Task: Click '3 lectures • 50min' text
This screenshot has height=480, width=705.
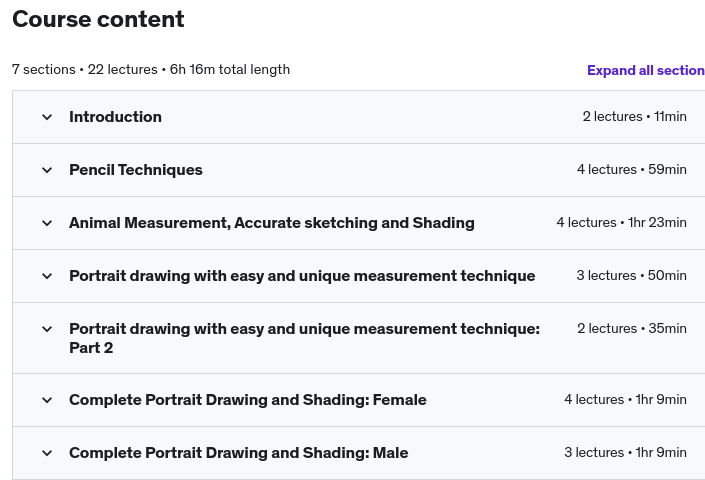Action: 631,276
